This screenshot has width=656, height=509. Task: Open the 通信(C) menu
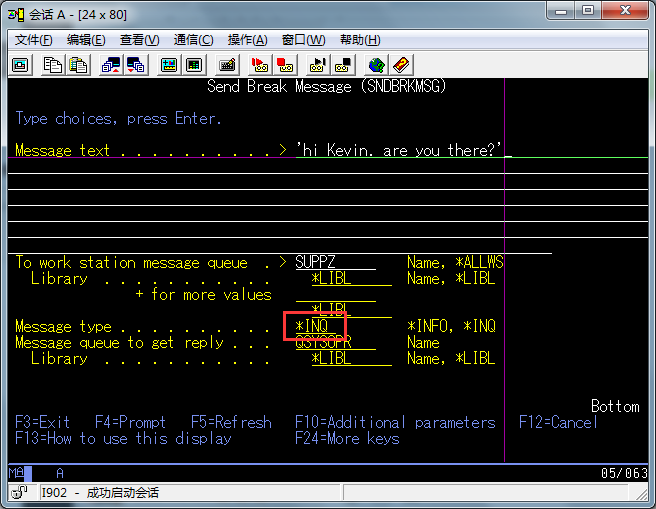point(193,40)
